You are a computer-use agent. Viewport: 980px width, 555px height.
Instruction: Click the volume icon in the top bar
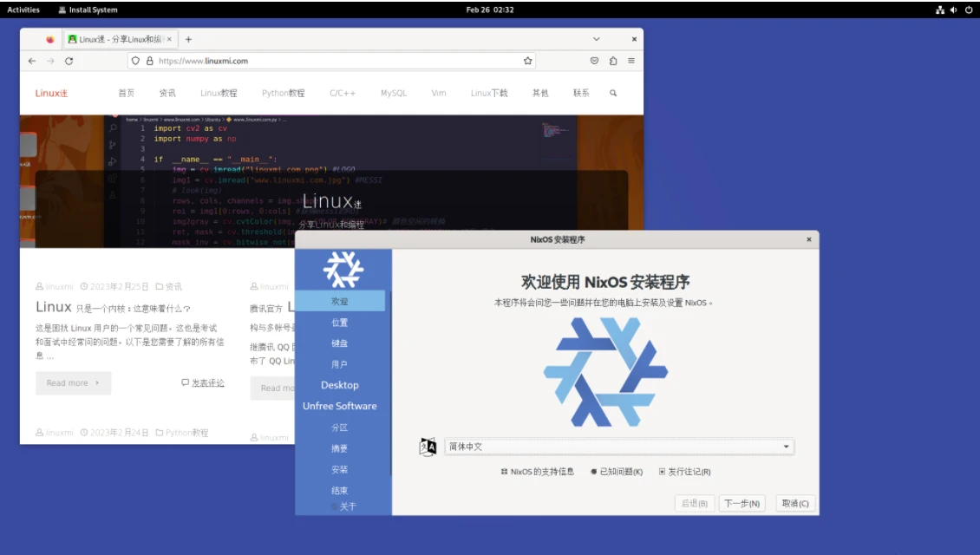click(951, 10)
